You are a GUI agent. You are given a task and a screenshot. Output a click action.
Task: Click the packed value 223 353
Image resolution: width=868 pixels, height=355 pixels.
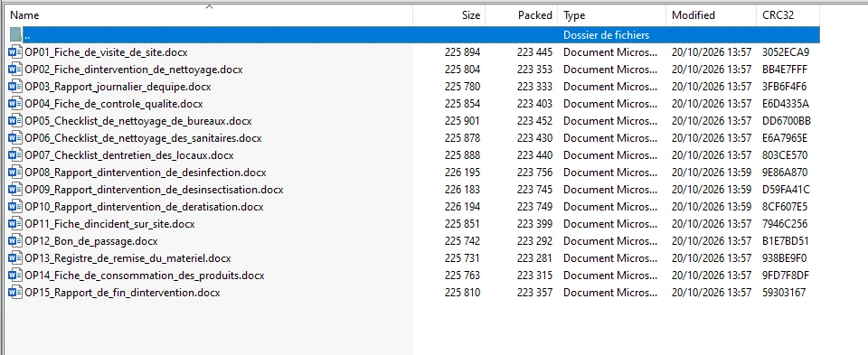tap(534, 70)
